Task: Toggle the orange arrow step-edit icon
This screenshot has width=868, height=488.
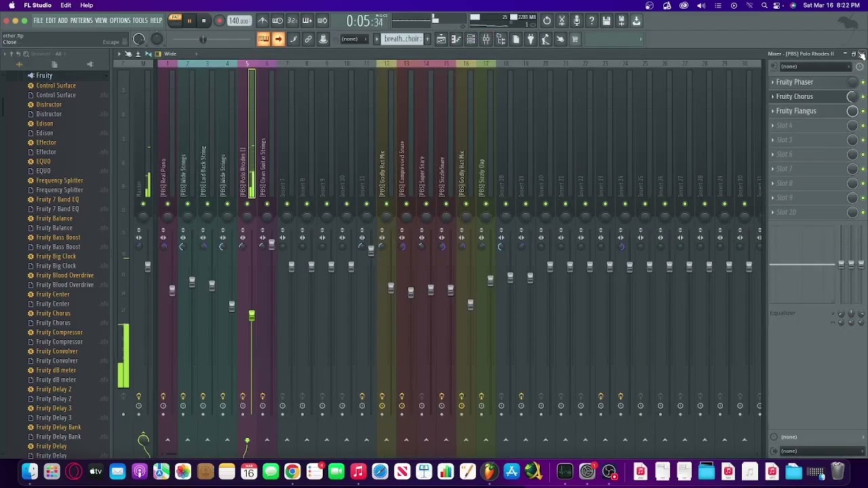Action: [x=278, y=39]
